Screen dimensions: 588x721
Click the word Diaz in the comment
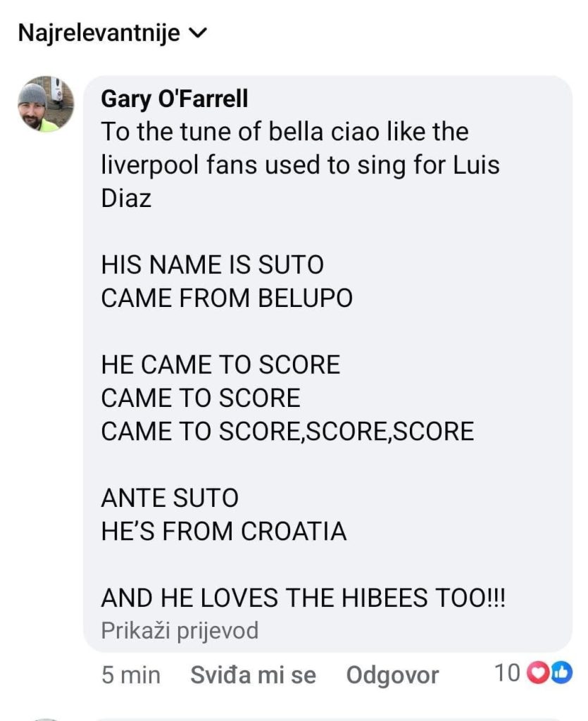tap(126, 198)
